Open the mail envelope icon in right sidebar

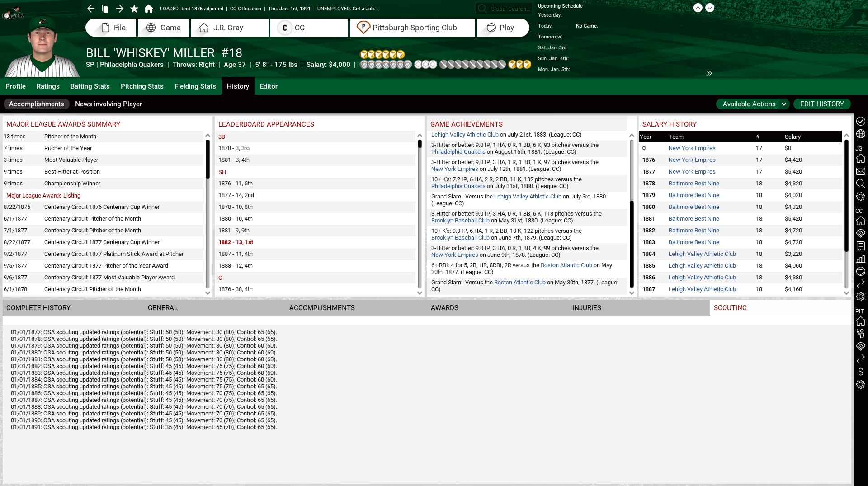tap(861, 171)
